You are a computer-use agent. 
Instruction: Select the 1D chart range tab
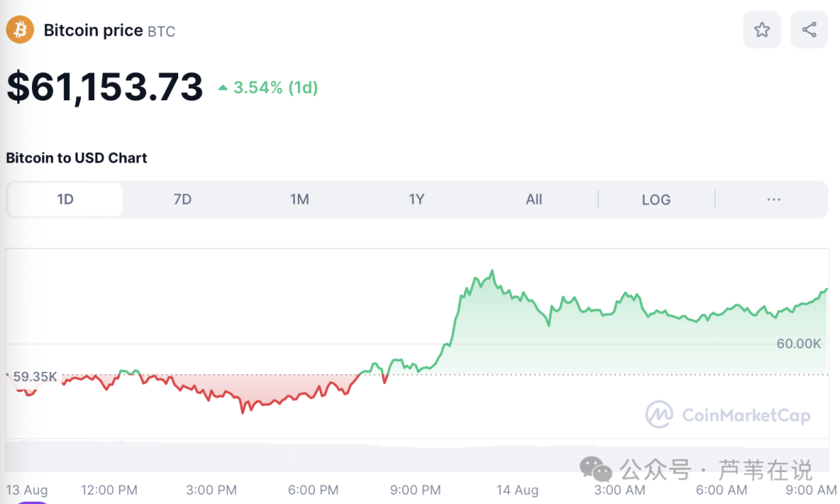[x=65, y=200]
